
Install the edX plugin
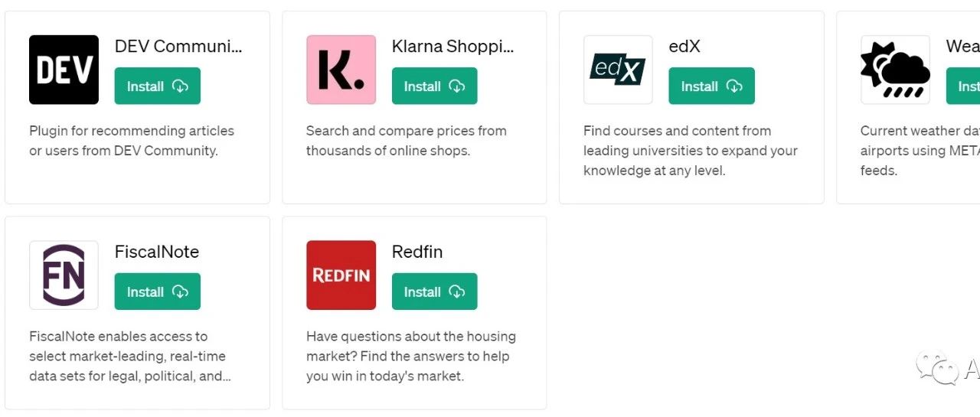(x=712, y=86)
